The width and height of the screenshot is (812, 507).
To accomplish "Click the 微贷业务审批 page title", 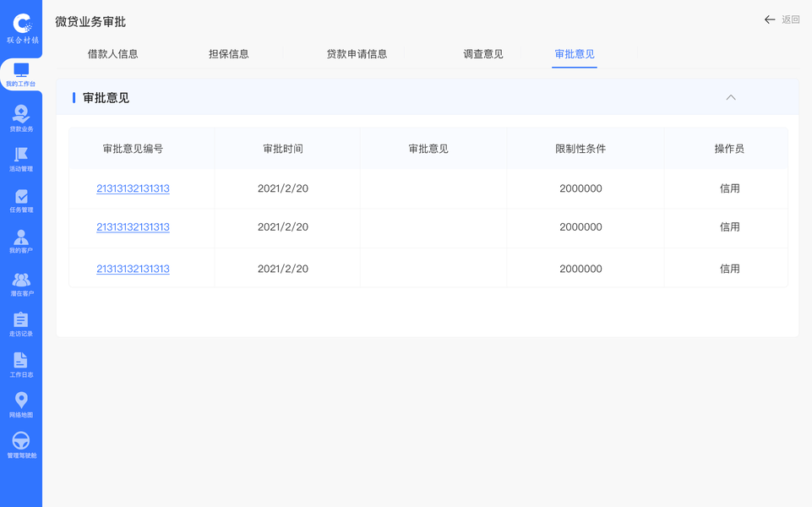I will (x=90, y=22).
